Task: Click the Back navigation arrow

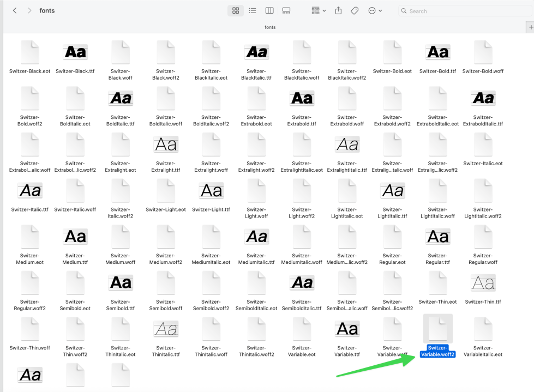Action: point(15,11)
